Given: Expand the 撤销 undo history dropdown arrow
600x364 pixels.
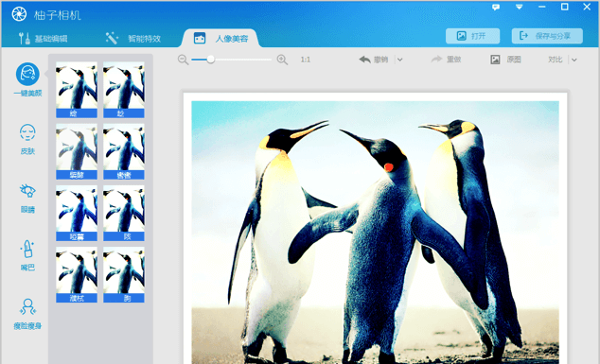Looking at the screenshot, I should coord(400,60).
